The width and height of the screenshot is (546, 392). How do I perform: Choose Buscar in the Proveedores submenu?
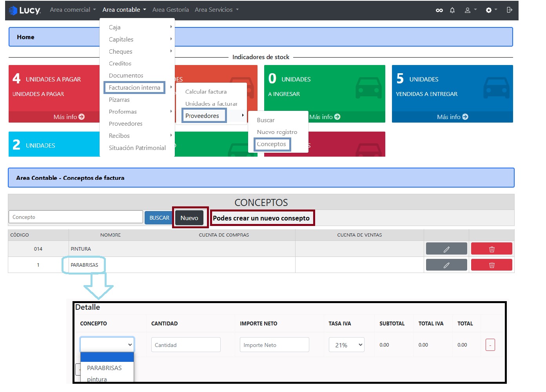click(x=266, y=120)
